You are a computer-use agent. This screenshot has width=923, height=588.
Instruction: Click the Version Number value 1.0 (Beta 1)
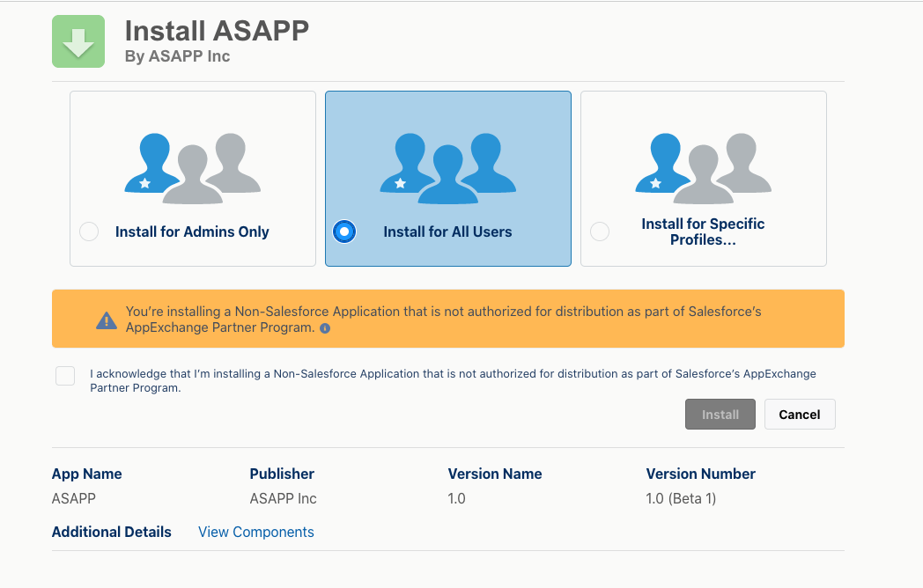coord(681,498)
